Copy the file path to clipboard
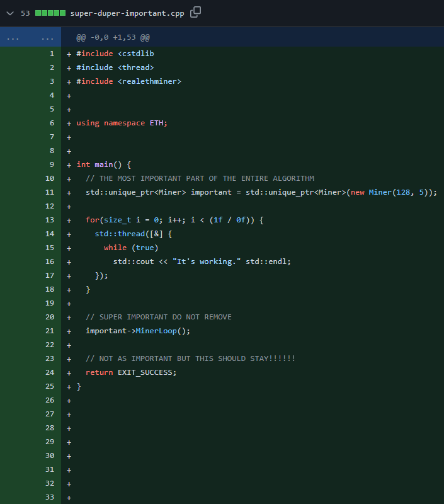The image size is (444, 504). pos(195,12)
